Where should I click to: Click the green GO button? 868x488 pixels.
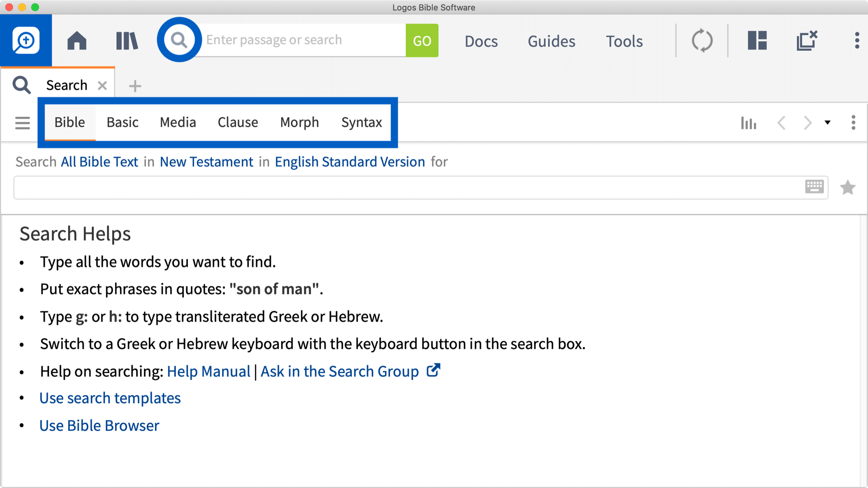(x=422, y=40)
